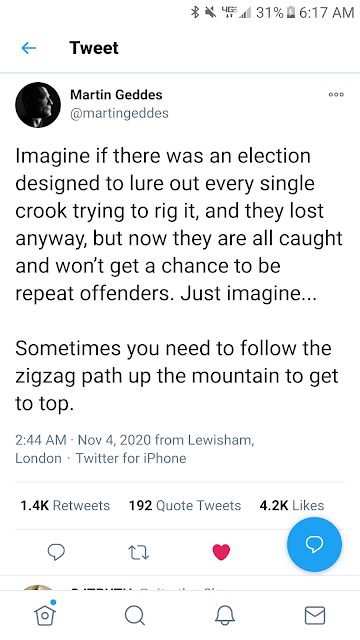The width and height of the screenshot is (360, 640).
Task: View the 192 Quote Tweets list
Action: 185,505
